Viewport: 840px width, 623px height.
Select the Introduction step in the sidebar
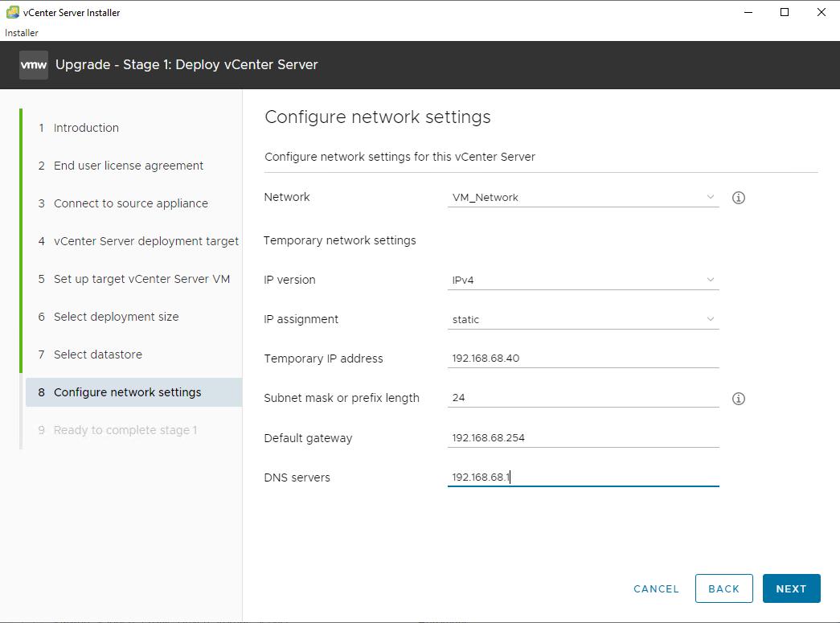point(86,127)
